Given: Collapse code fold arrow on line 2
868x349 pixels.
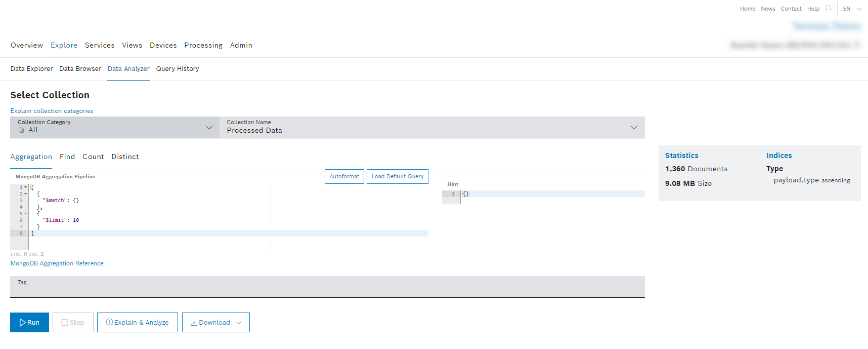Looking at the screenshot, I should tap(26, 194).
